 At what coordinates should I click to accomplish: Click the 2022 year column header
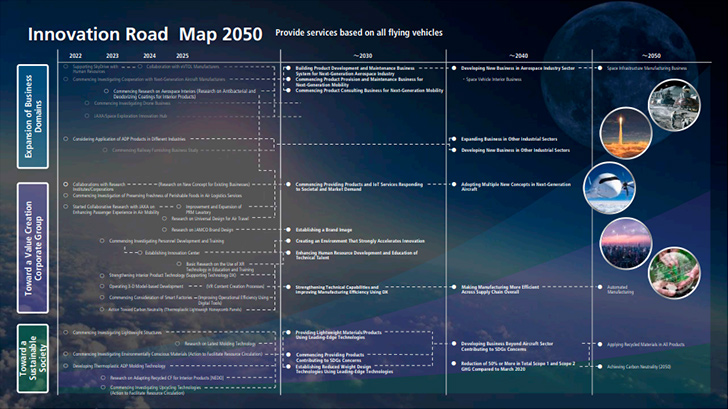[77, 55]
